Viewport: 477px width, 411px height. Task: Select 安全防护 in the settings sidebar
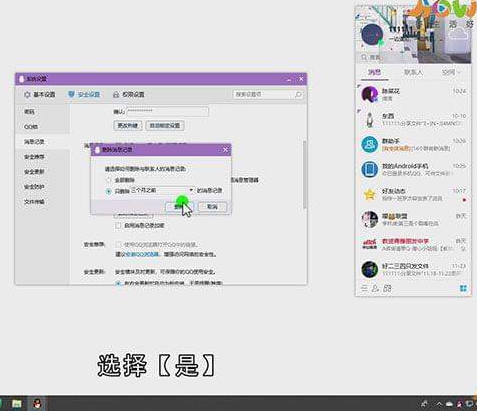click(34, 187)
